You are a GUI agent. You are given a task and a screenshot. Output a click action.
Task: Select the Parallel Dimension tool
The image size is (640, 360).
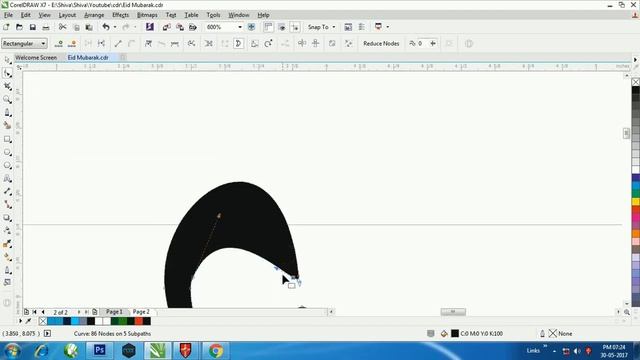tap(7, 191)
